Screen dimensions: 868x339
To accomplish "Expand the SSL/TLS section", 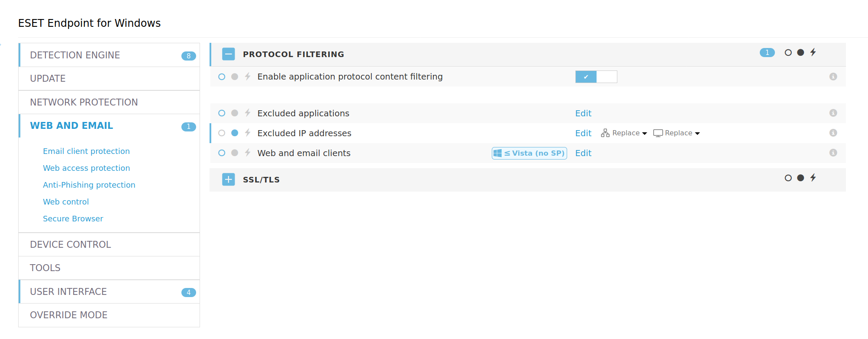I will point(229,179).
